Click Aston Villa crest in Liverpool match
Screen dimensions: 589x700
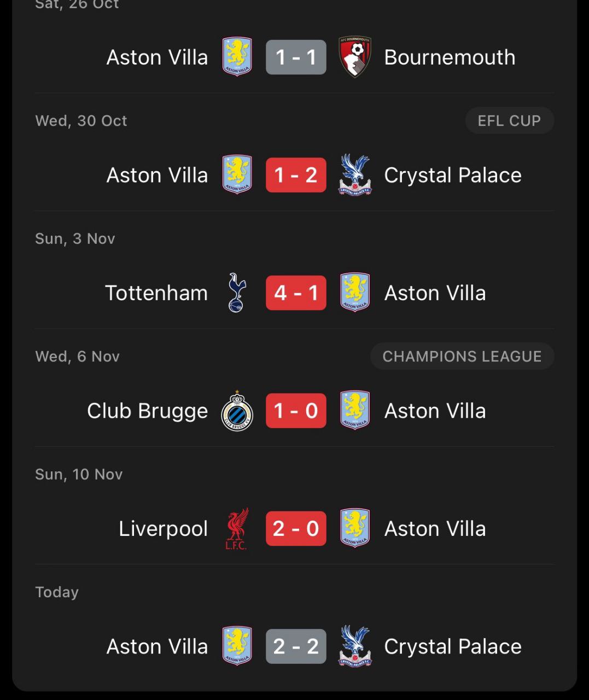[x=355, y=529]
